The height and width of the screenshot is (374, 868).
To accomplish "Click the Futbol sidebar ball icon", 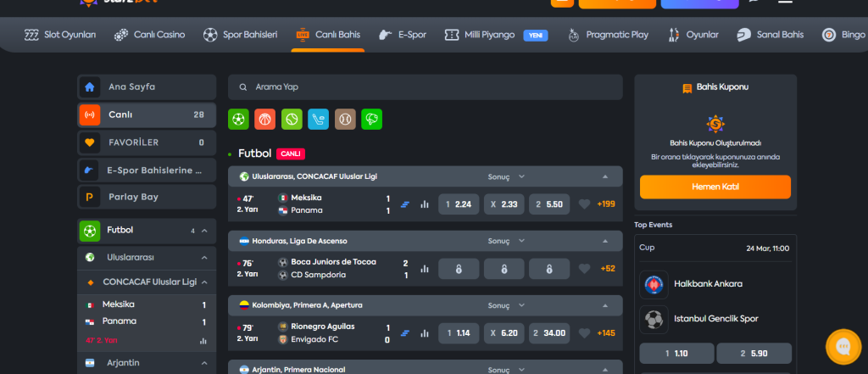I will pyautogui.click(x=90, y=231).
